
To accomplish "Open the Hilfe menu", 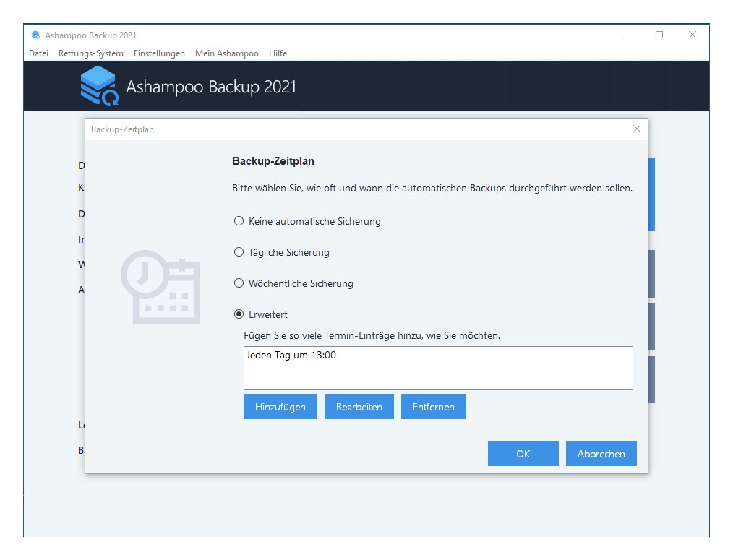I will tap(278, 53).
